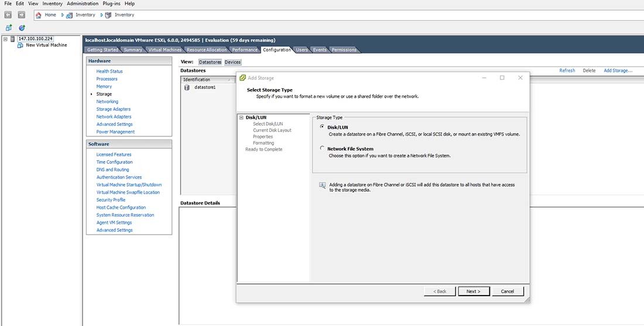Screen dimensions: 644x326
Task: Click the back navigation arrow icon
Action: click(8, 15)
